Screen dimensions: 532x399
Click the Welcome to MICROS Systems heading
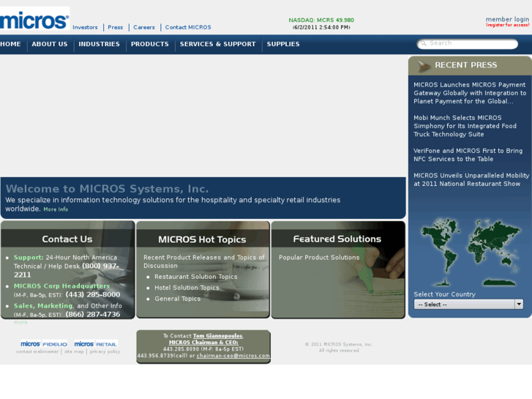pos(108,189)
